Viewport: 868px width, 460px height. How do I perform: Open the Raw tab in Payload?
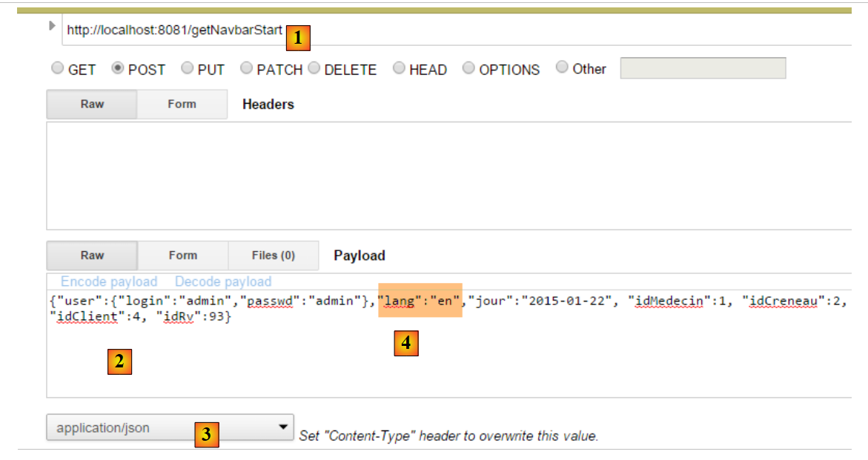pos(92,256)
